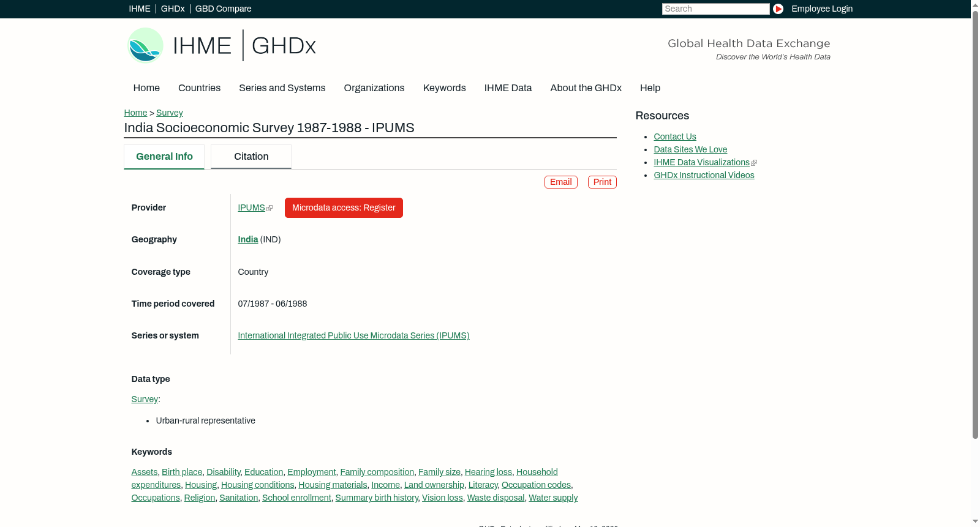This screenshot has width=980, height=527.
Task: Open IHME link in top bar
Action: [x=140, y=9]
